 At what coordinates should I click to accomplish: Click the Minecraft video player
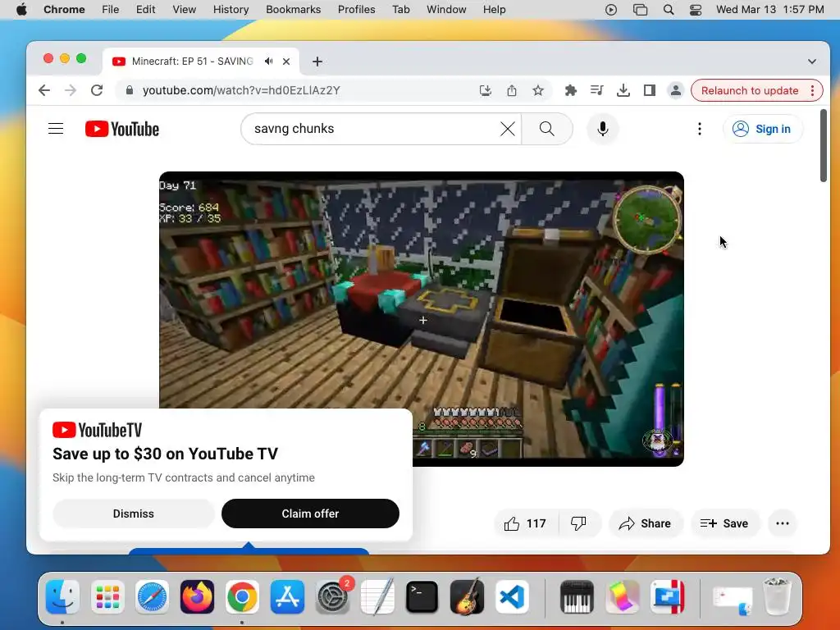pyautogui.click(x=421, y=319)
